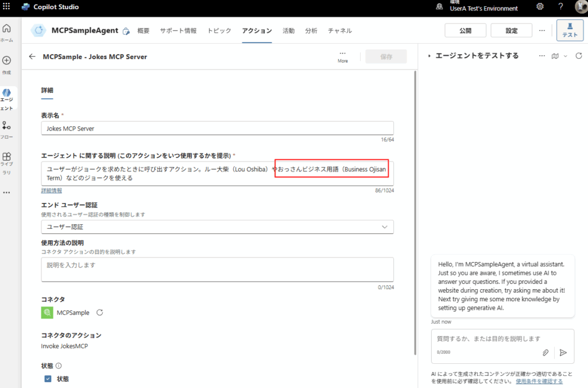Click the agent description text area
588x388 pixels.
(x=218, y=174)
